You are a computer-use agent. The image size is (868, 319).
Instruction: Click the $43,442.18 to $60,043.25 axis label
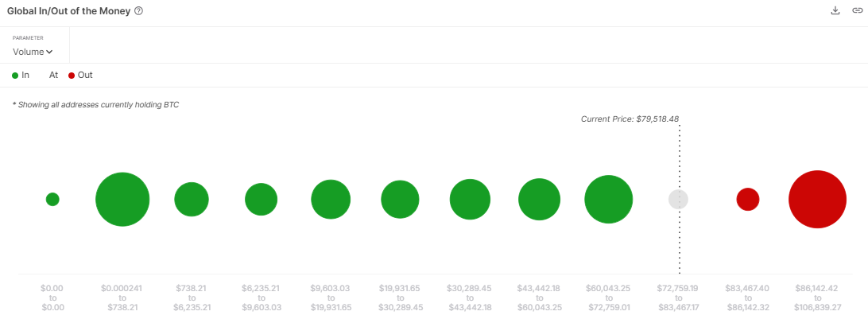(539, 298)
